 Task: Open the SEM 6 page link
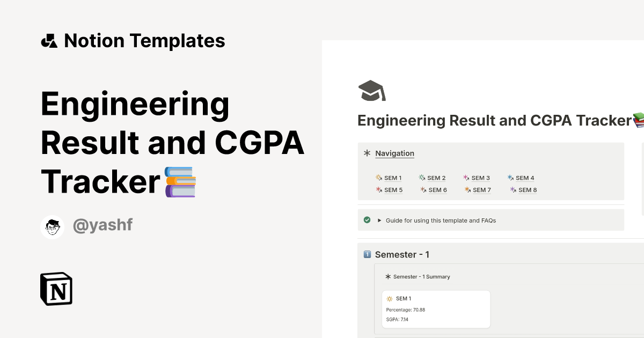tap(437, 189)
